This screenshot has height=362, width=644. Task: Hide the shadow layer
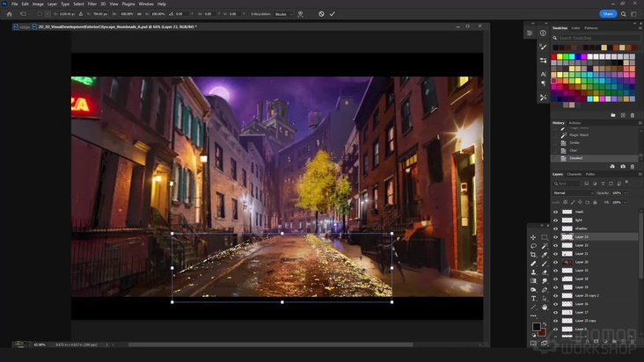tap(556, 228)
